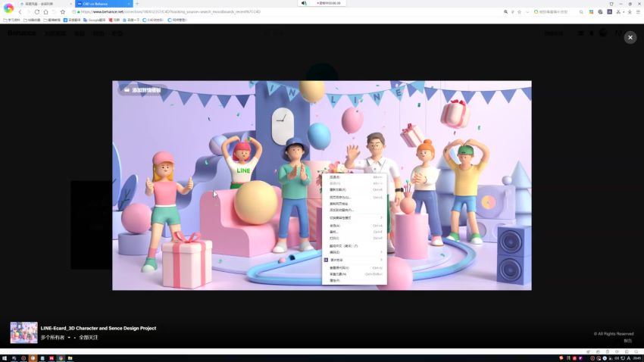Expand the 多个所有者 owners dropdown
The height and width of the screenshot is (362, 644).
click(55, 337)
